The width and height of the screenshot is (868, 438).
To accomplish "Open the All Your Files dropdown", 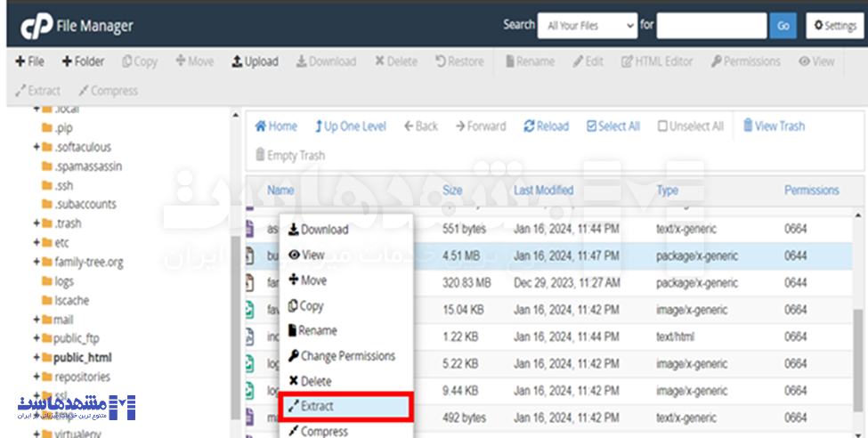I will (588, 26).
